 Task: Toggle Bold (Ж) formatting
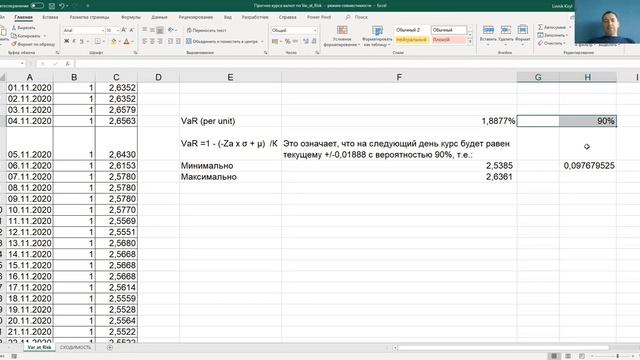pyautogui.click(x=67, y=41)
